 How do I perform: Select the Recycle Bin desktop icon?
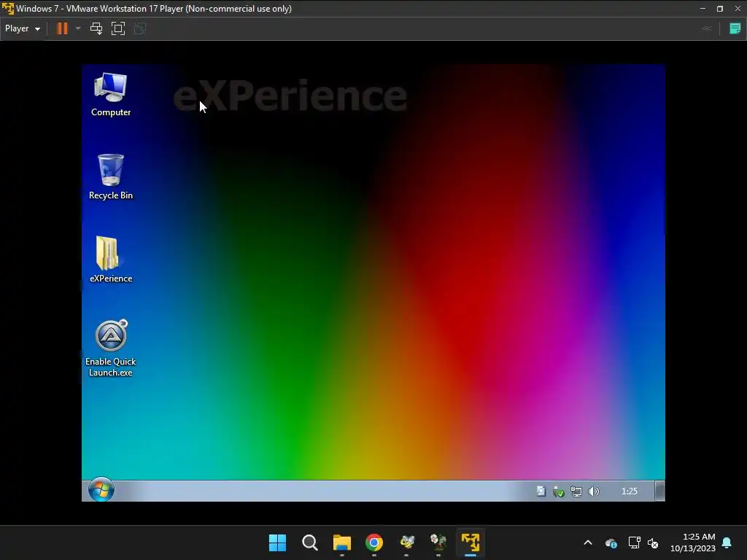111,177
